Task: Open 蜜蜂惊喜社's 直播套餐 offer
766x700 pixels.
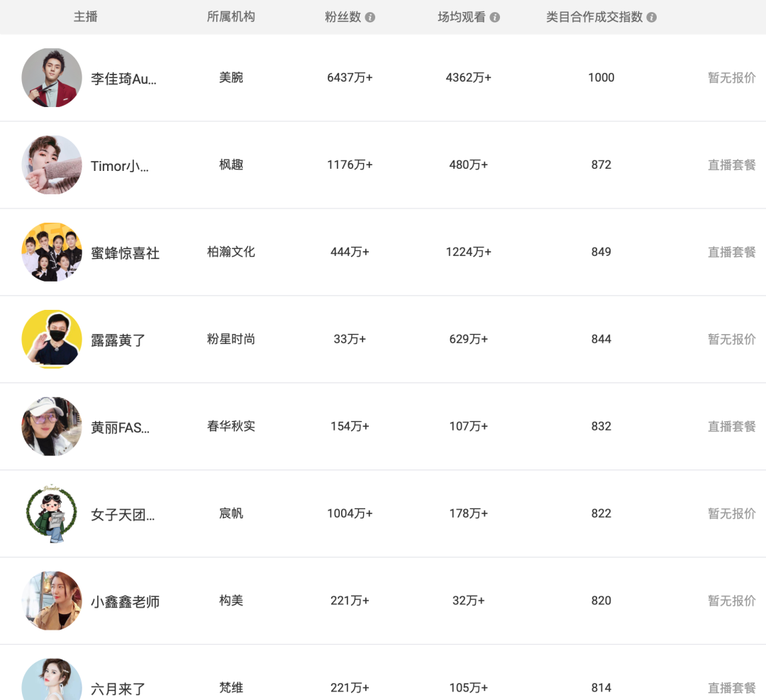Action: point(731,252)
